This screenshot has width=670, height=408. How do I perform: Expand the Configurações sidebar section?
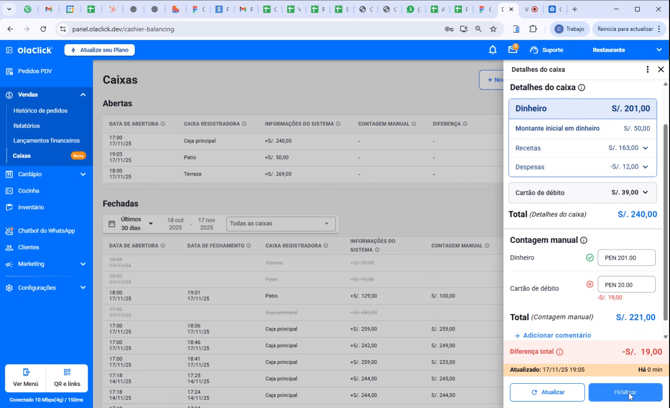(83, 288)
